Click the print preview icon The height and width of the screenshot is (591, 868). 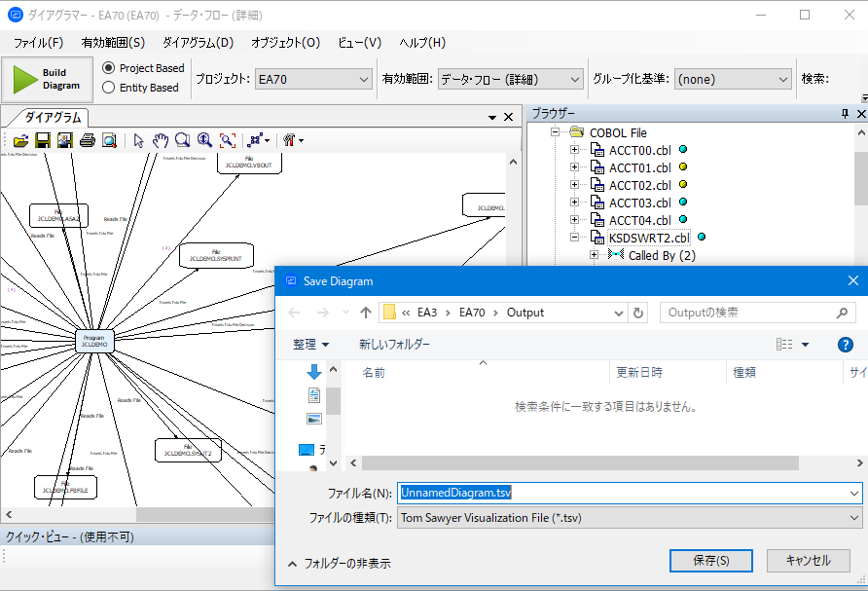point(110,140)
